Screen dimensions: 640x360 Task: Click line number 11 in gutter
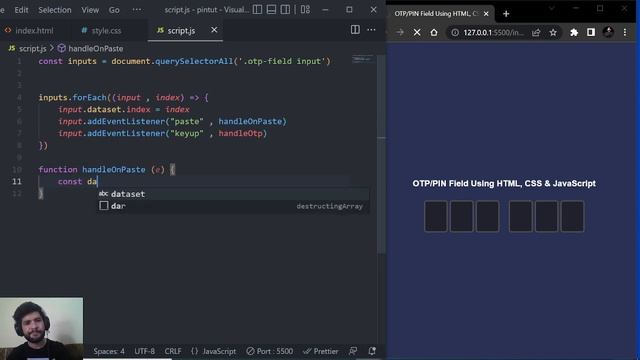tap(16, 182)
